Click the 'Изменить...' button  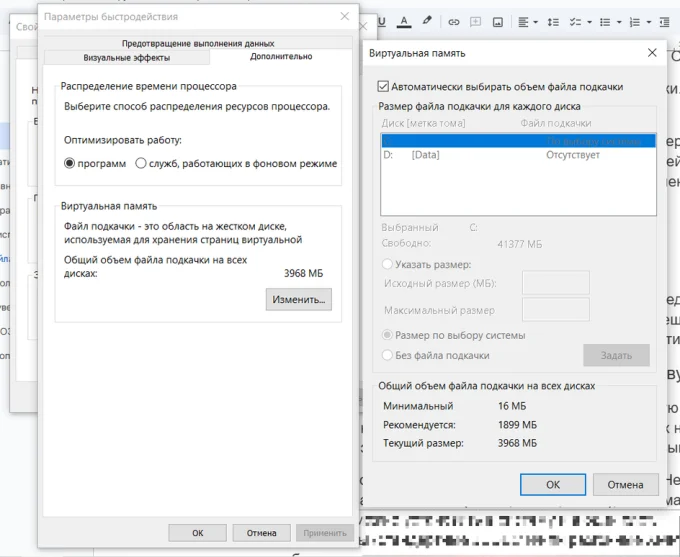pos(299,299)
